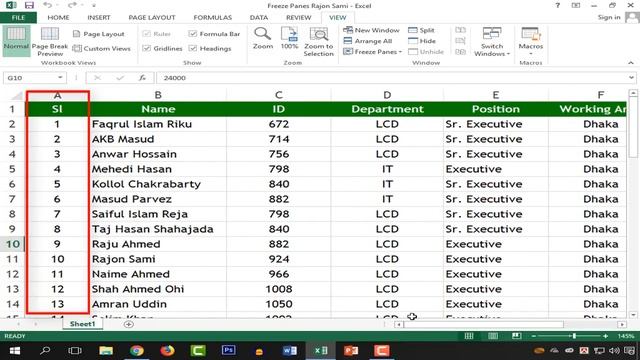Select status bar Page Layout view icon
This screenshot has height=360, width=640.
493,336
